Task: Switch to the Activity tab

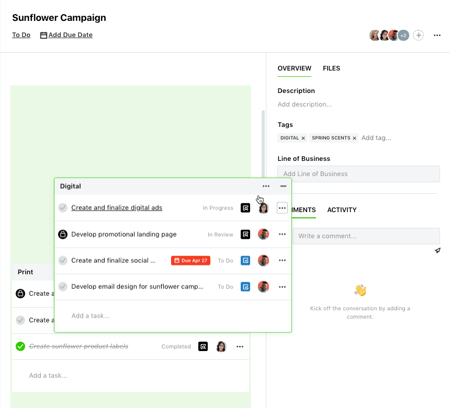Action: coord(342,210)
